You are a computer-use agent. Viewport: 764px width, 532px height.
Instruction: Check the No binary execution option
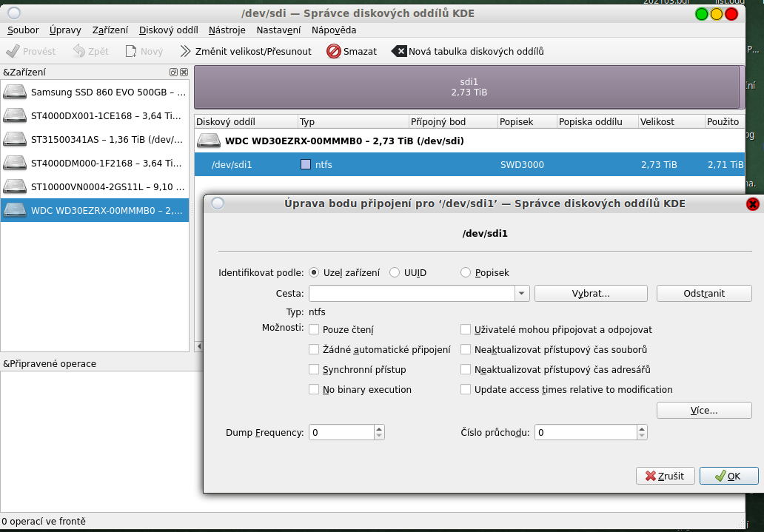tap(314, 389)
